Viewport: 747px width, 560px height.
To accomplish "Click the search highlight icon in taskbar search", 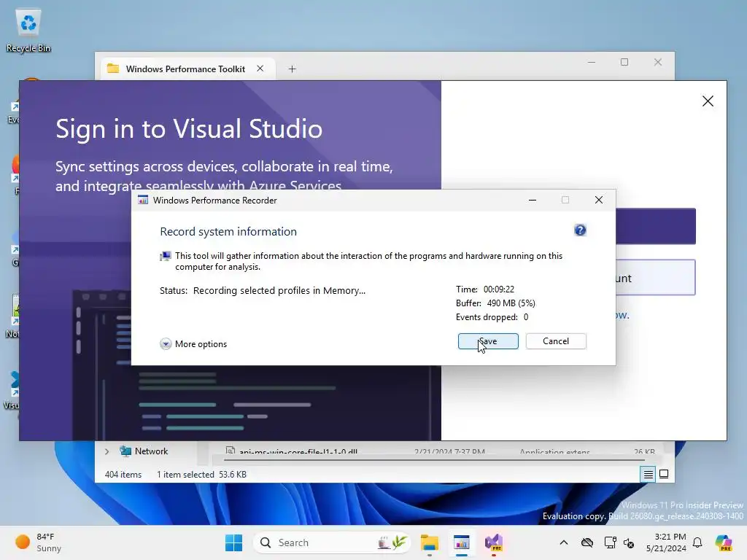I will pyautogui.click(x=392, y=542).
